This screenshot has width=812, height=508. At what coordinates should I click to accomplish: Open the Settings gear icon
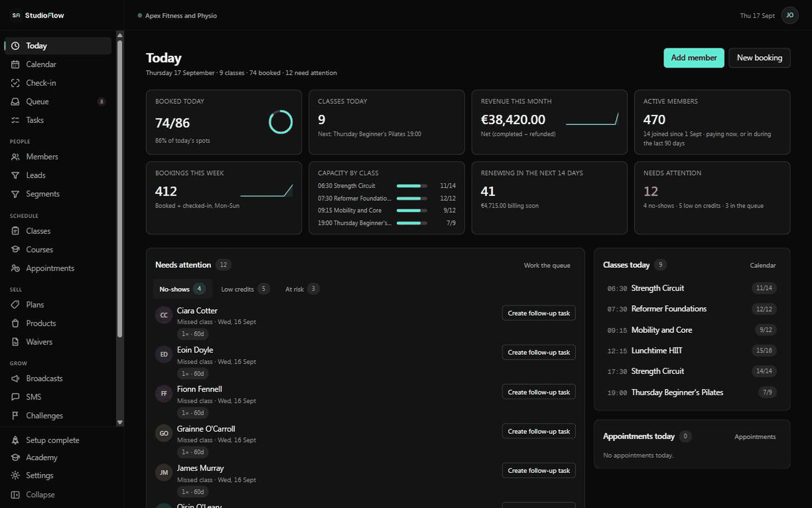[x=15, y=475]
